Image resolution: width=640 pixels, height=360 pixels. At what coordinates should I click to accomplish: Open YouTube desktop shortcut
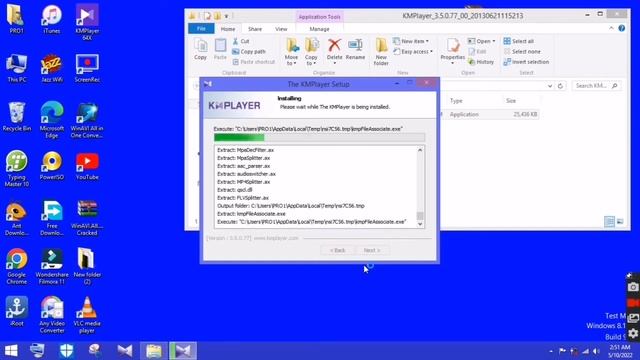click(x=87, y=165)
